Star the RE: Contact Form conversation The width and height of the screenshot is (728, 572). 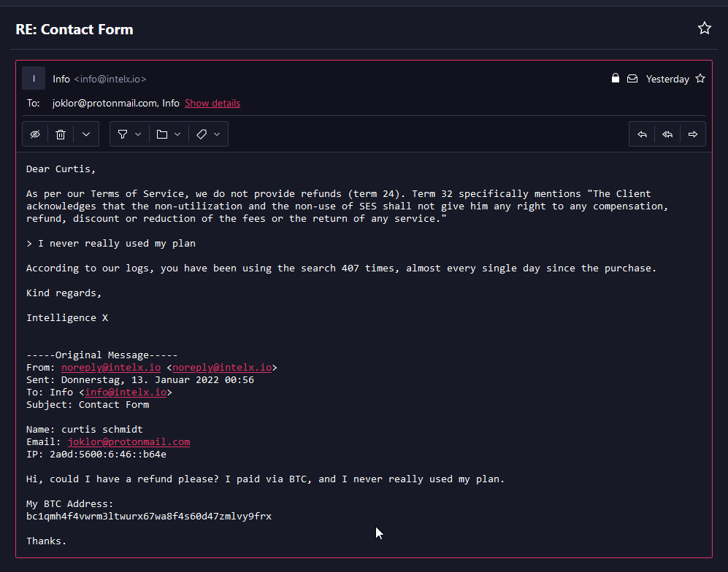click(x=704, y=28)
